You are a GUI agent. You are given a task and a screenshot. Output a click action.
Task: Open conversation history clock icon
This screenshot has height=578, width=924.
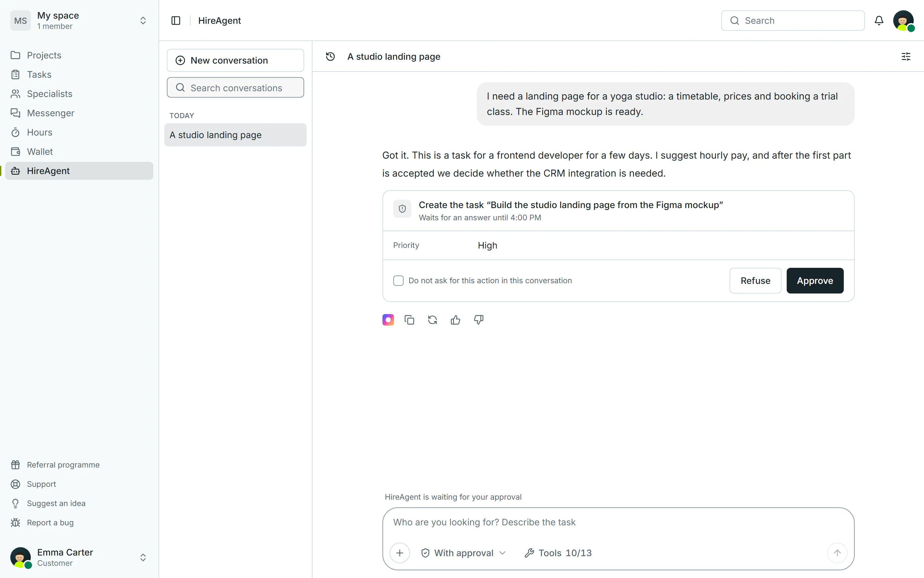click(330, 57)
